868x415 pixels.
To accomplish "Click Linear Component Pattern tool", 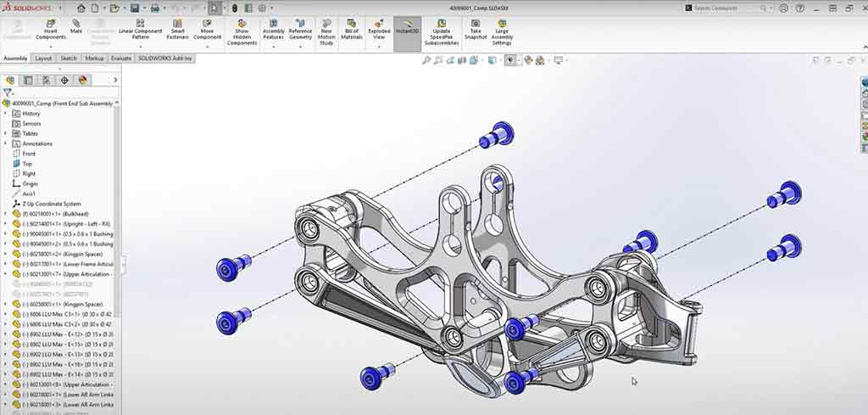I will pyautogui.click(x=141, y=30).
